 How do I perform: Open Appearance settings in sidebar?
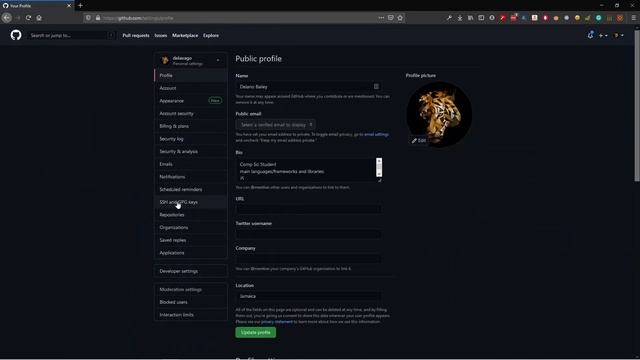click(191, 100)
